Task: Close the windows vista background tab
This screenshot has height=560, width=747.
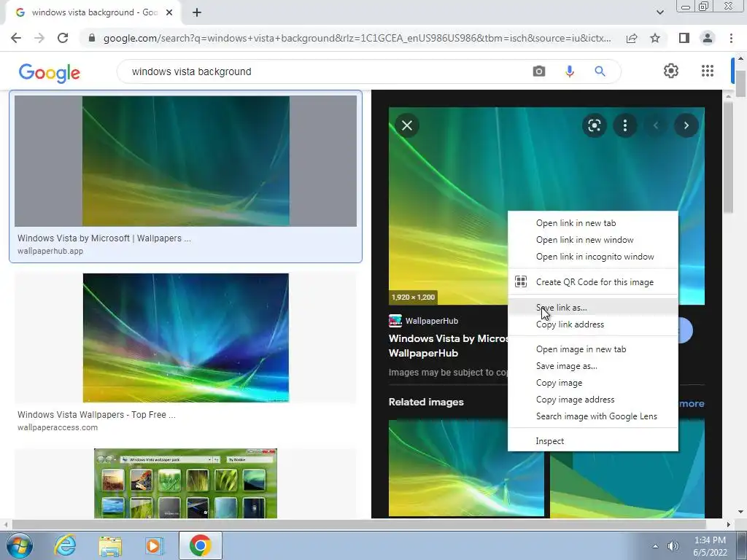Action: (x=169, y=12)
